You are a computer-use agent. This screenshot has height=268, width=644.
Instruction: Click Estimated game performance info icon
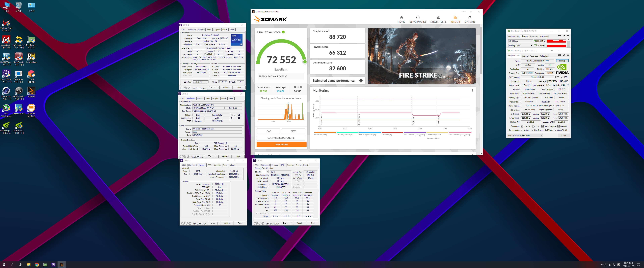pyautogui.click(x=361, y=81)
